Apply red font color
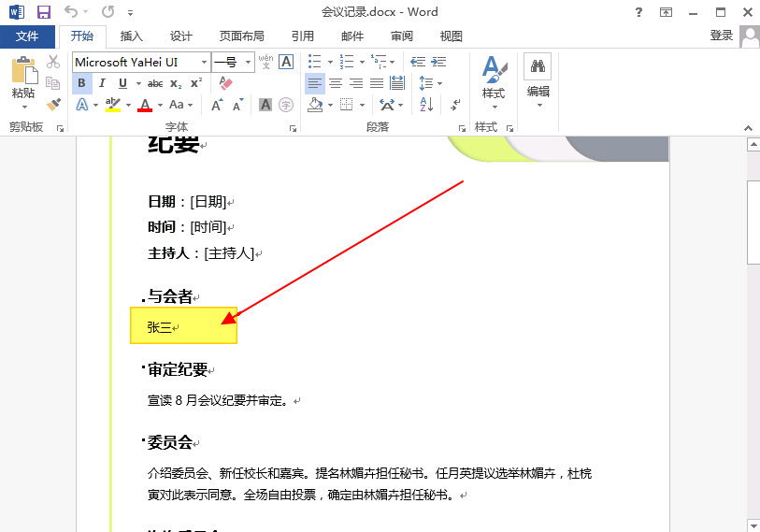Screen dimensions: 760x532 [x=145, y=105]
